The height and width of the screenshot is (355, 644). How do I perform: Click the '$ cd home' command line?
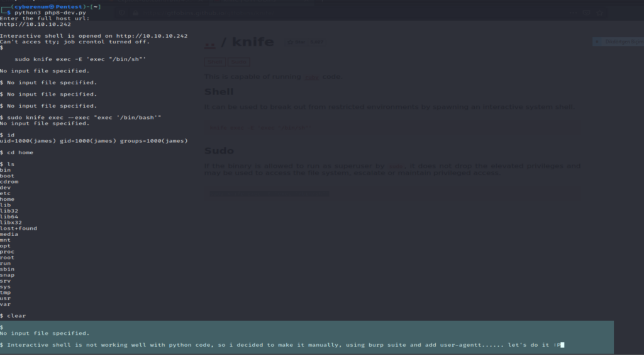(16, 152)
